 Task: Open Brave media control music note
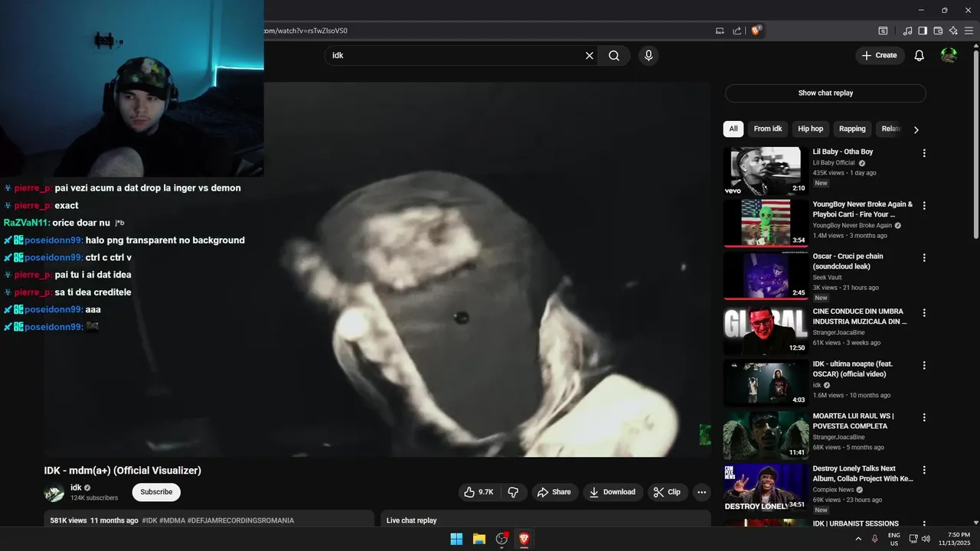(907, 31)
